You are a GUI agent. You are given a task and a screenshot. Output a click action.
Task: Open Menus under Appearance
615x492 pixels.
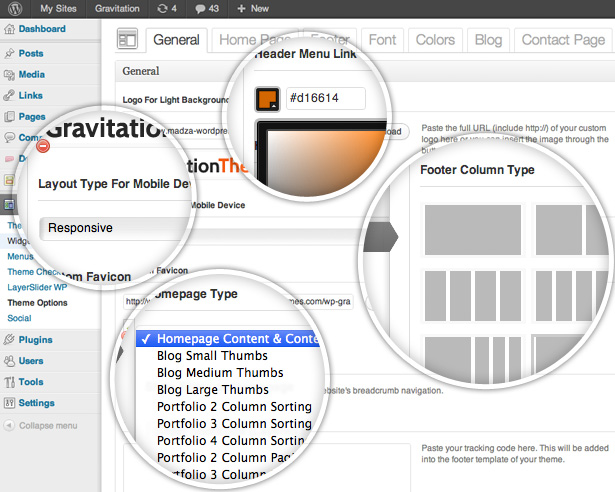click(x=20, y=256)
